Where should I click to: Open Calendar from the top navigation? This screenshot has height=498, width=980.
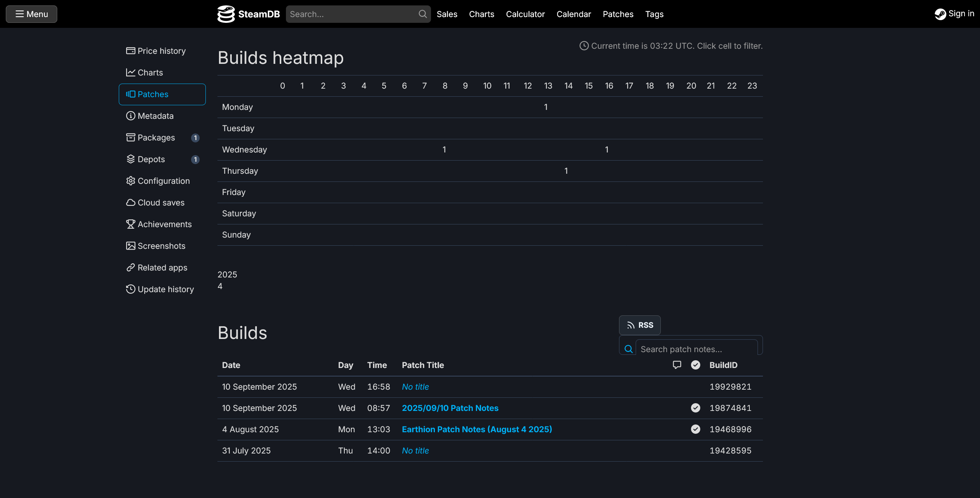[x=573, y=14]
